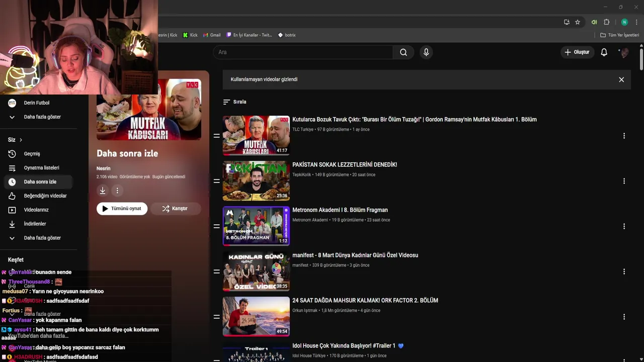This screenshot has height=362, width=644.
Task: Expand the Siz section chevron
Action: click(x=21, y=140)
